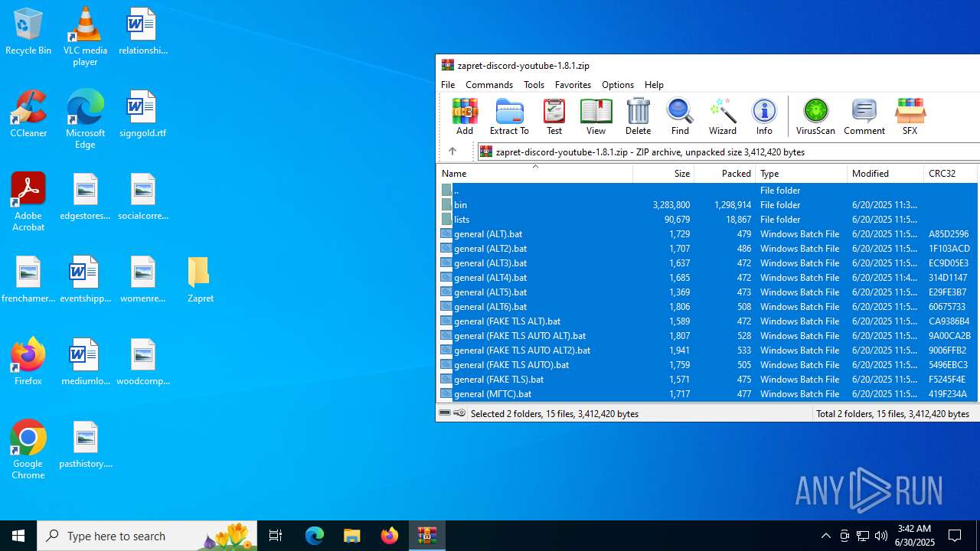Click the Test archive icon
980x551 pixels.
(x=554, y=117)
